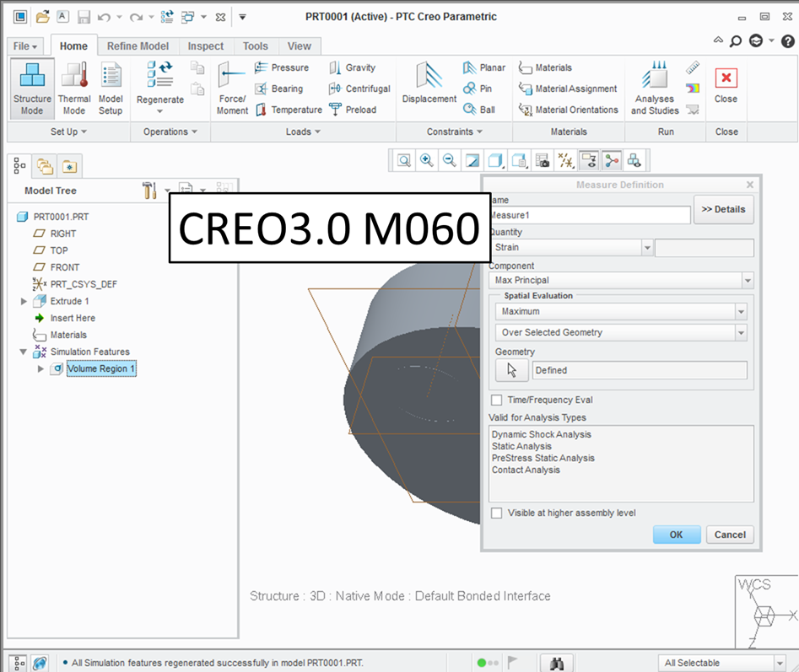
Task: Open Over Selected Geometry dropdown
Action: (741, 332)
